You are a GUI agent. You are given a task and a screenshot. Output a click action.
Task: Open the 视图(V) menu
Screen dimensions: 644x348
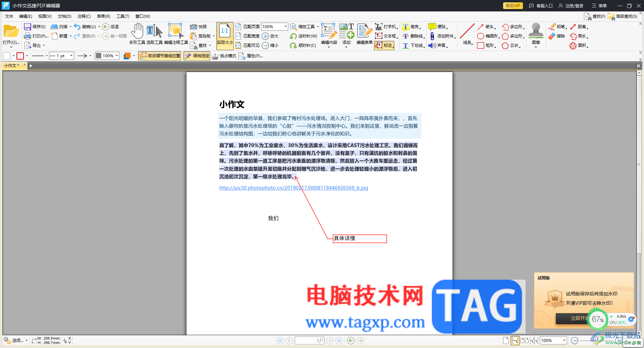(45, 16)
